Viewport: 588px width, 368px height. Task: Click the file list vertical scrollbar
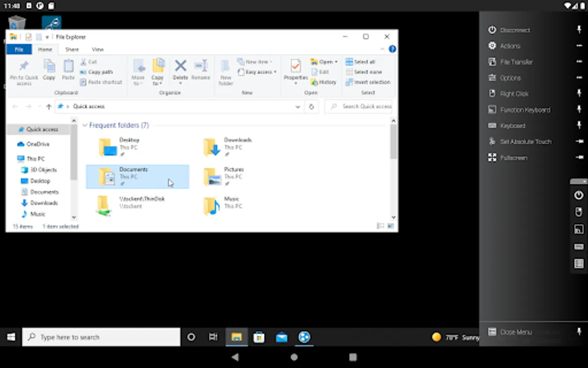tap(393, 142)
